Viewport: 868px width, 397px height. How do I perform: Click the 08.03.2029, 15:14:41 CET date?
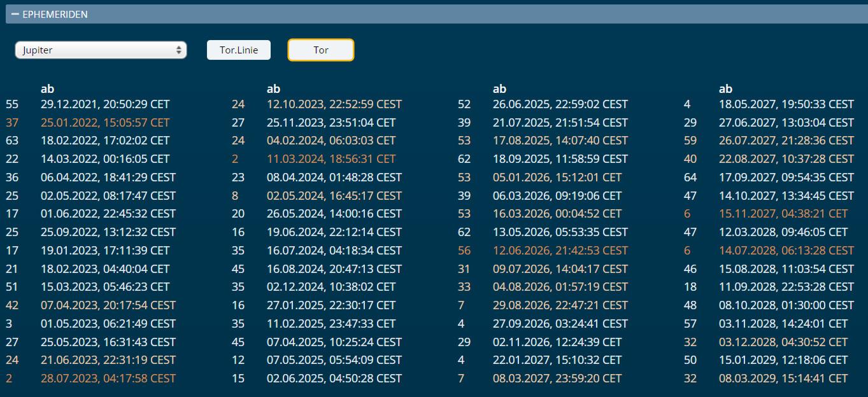point(783,379)
